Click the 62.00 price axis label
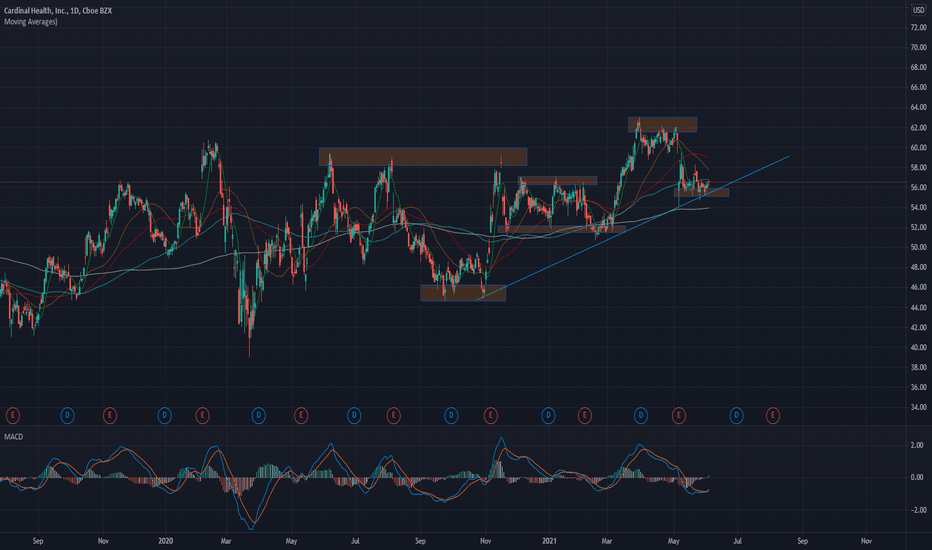This screenshot has width=932, height=550. (x=918, y=127)
